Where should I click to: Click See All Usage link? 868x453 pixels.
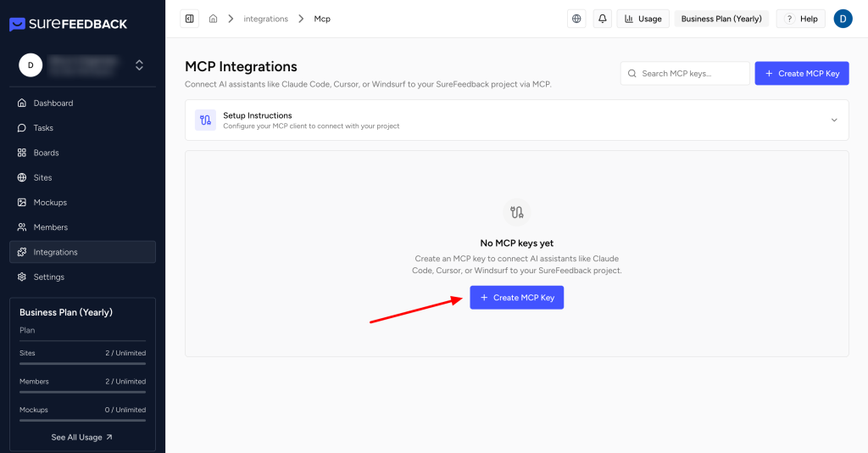(82, 438)
